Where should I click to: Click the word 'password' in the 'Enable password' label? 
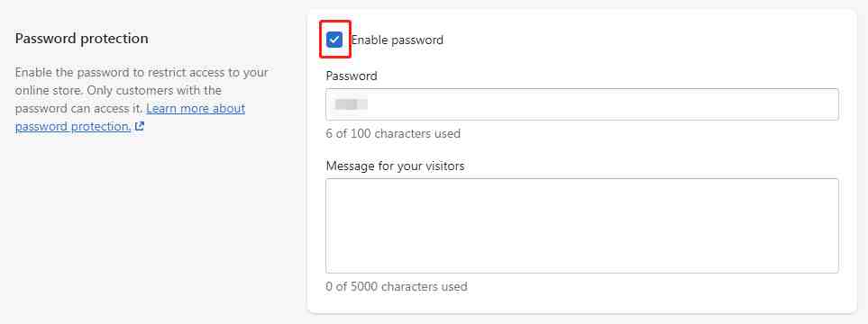417,40
